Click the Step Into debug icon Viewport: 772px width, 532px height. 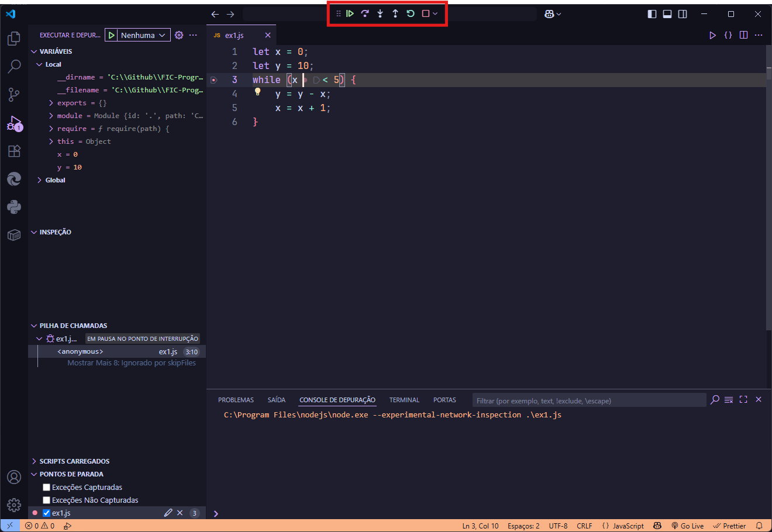380,13
